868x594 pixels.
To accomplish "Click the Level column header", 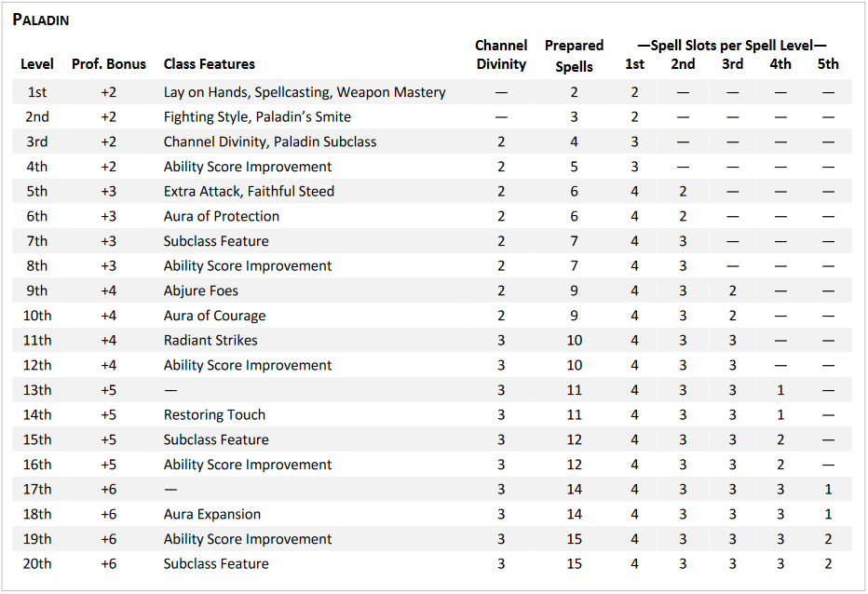I will click(37, 64).
